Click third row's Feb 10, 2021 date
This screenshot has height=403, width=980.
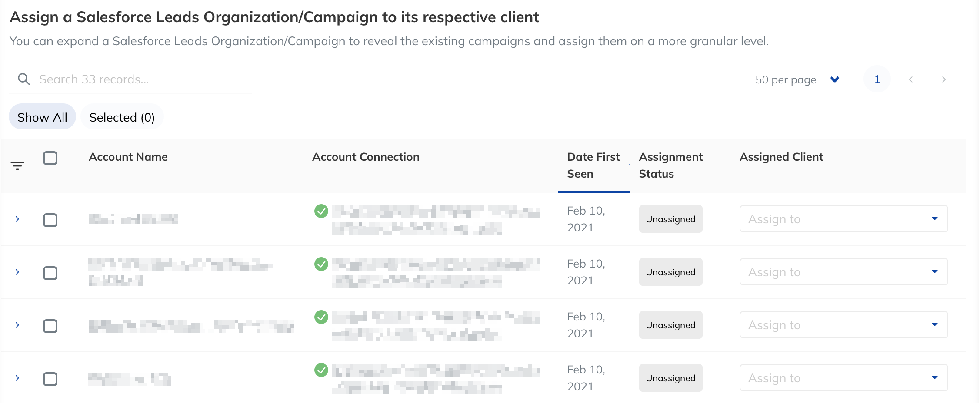(586, 325)
